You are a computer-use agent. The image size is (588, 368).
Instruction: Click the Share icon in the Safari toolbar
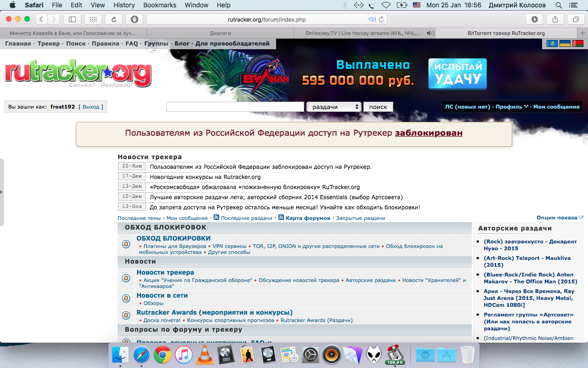click(555, 19)
